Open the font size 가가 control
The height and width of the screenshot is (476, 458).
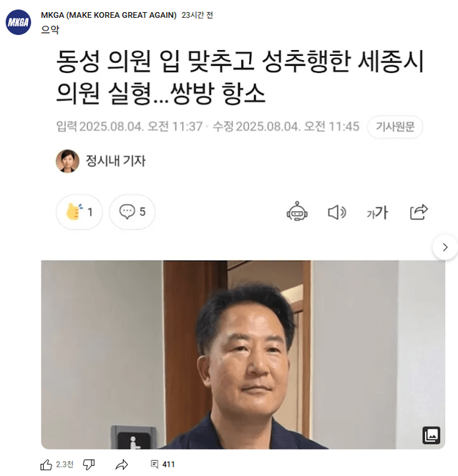click(x=377, y=212)
